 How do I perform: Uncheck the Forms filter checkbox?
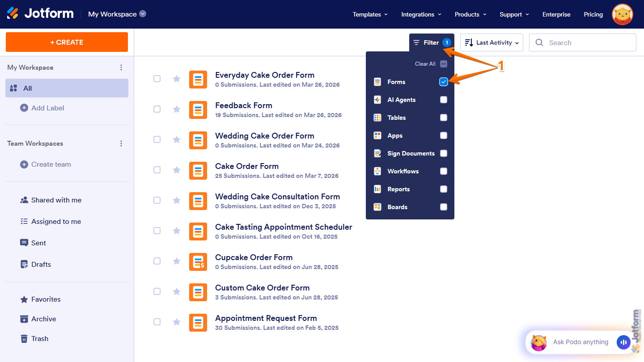click(443, 82)
